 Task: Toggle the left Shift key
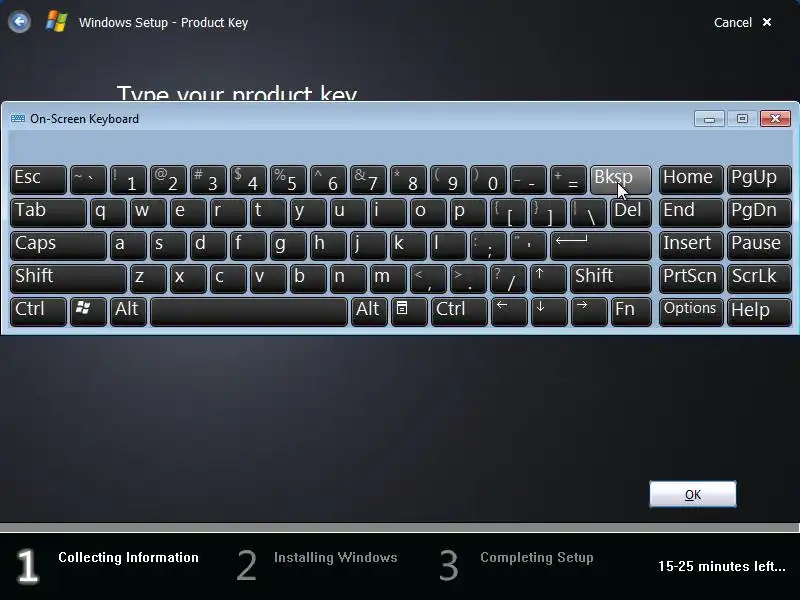tap(68, 279)
